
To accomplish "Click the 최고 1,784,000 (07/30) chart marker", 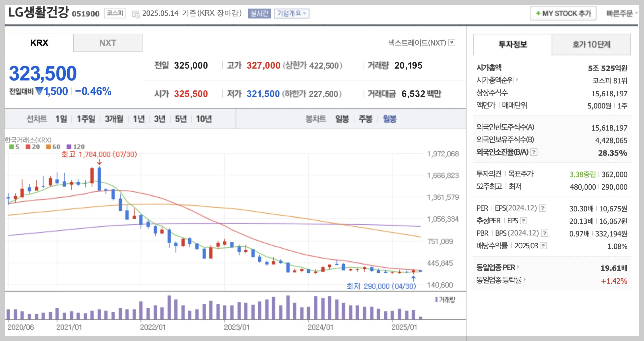I will (x=99, y=154).
